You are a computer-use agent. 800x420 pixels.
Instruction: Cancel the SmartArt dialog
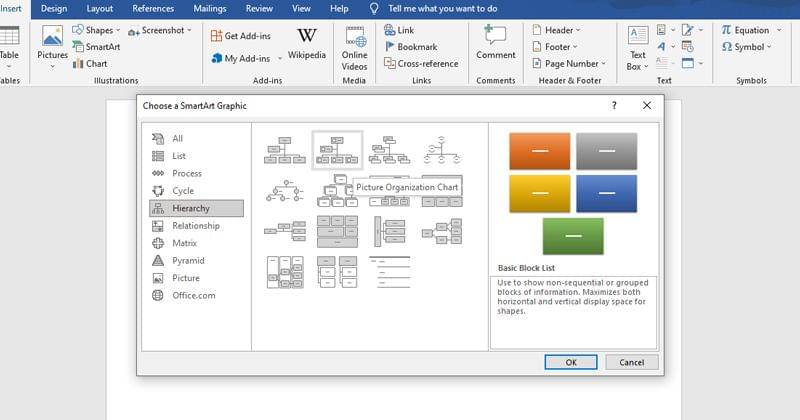coord(631,362)
